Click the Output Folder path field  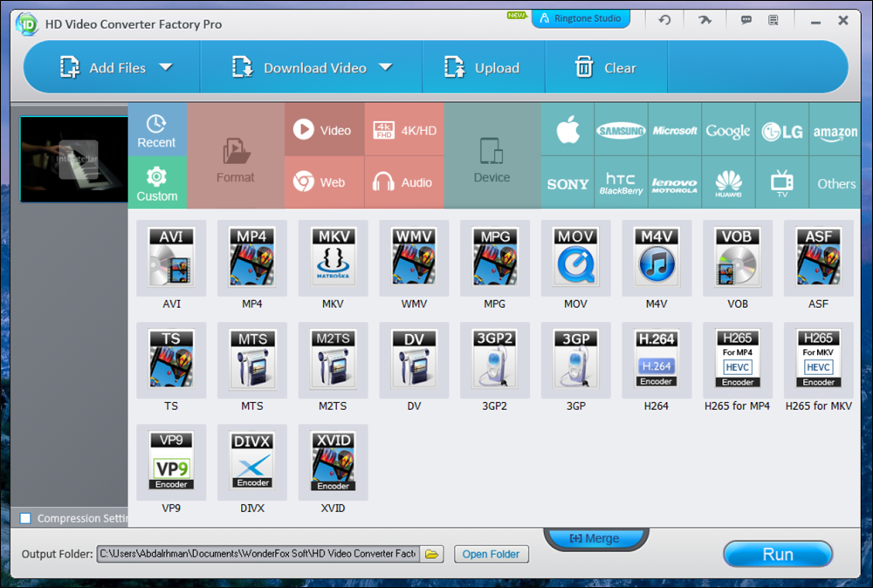(258, 554)
